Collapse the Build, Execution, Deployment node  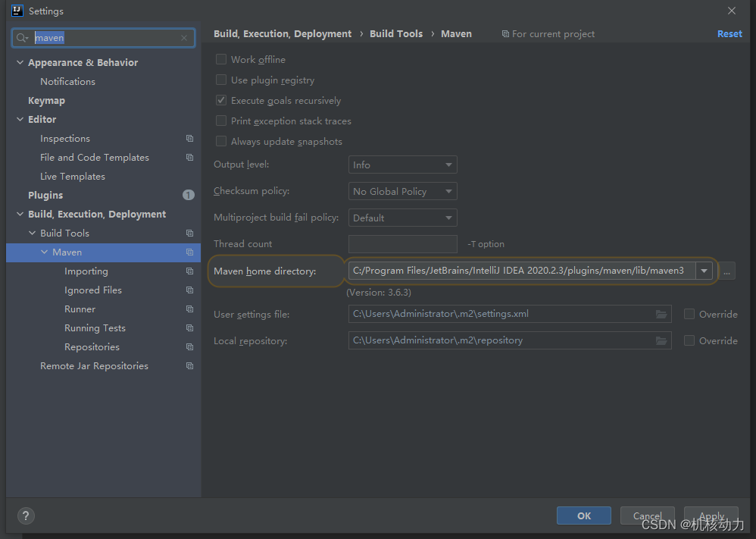(20, 214)
